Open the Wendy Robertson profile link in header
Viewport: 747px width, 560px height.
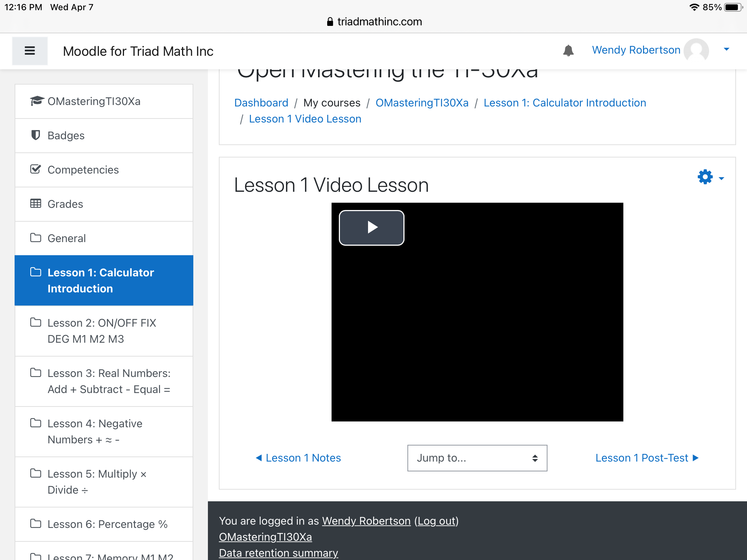636,50
